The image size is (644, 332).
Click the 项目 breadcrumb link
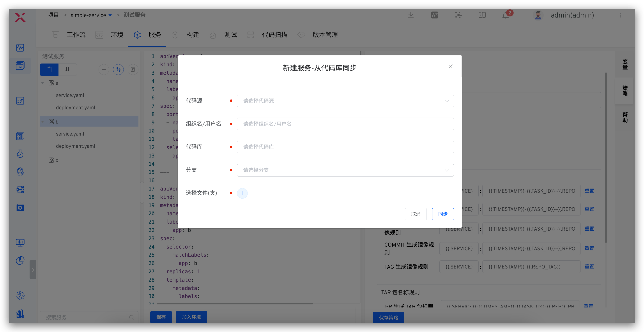[x=53, y=15]
